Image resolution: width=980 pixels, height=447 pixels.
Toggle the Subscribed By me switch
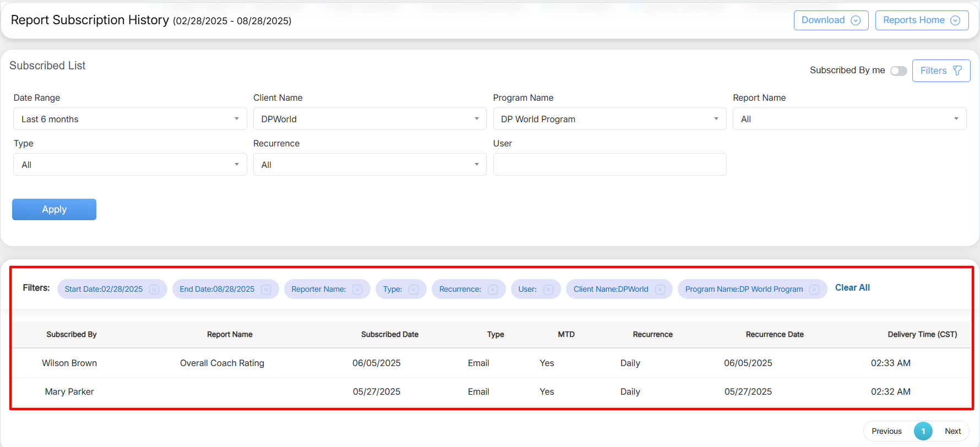899,71
